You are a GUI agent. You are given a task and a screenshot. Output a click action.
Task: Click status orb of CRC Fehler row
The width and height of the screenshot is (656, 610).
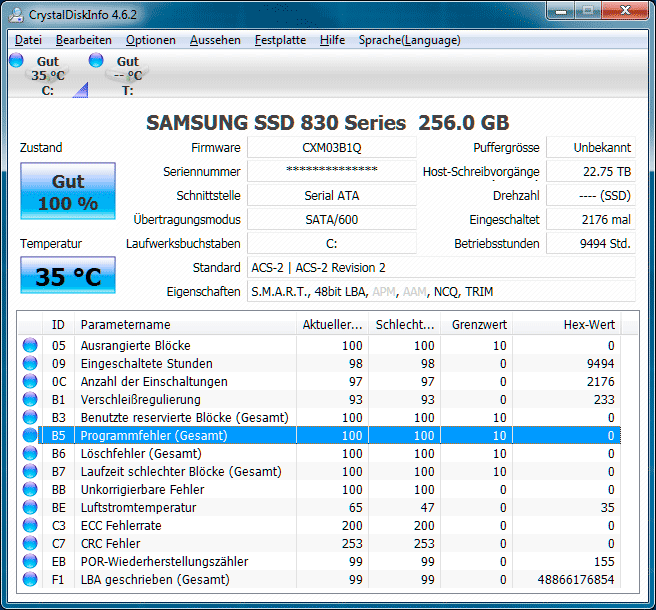pos(30,543)
